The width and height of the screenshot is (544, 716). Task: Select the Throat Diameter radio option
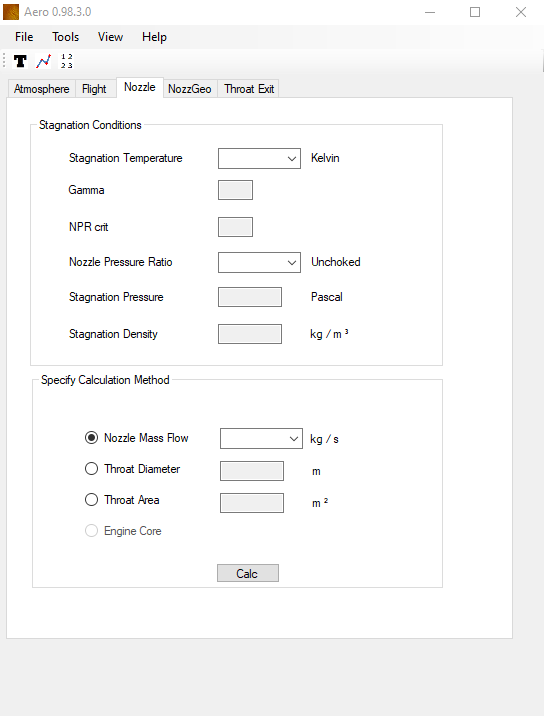(x=91, y=469)
